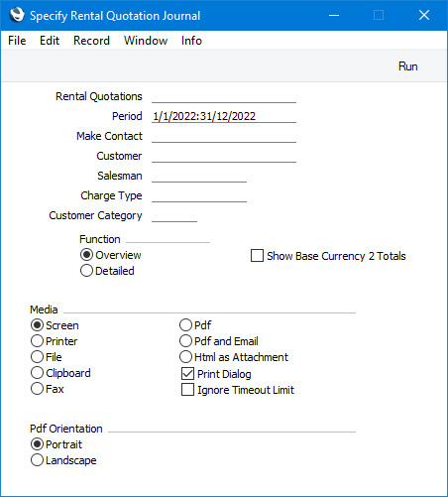Run the Rental Quotation Journal report
Viewport: 448px width, 497px height.
click(x=407, y=66)
